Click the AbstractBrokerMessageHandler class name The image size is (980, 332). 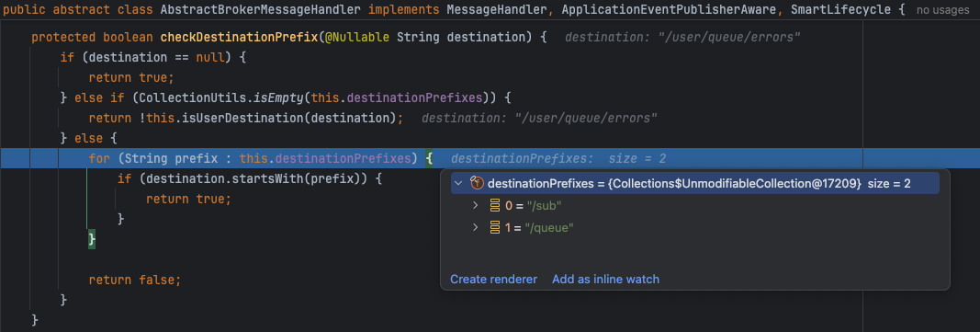261,10
